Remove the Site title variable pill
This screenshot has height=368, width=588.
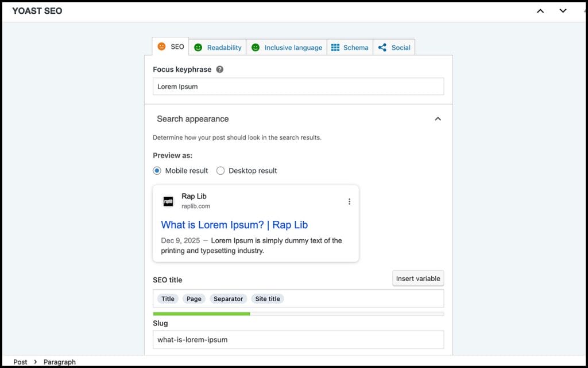[268, 298]
